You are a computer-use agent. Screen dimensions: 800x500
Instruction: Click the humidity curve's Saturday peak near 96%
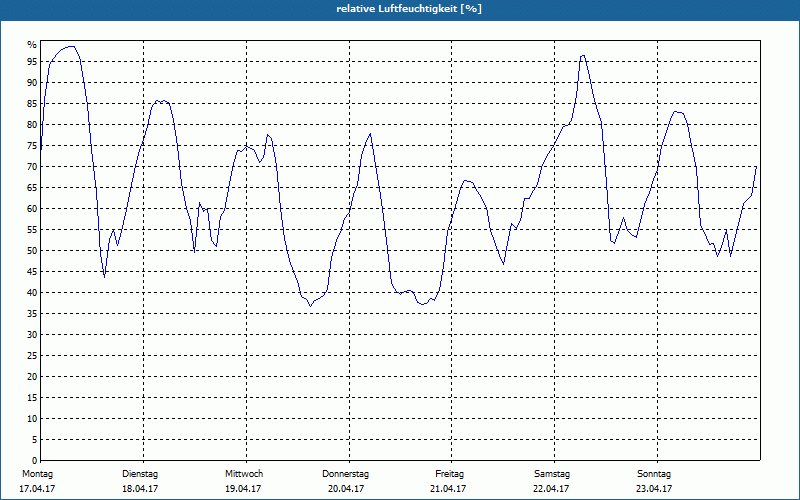(583, 56)
